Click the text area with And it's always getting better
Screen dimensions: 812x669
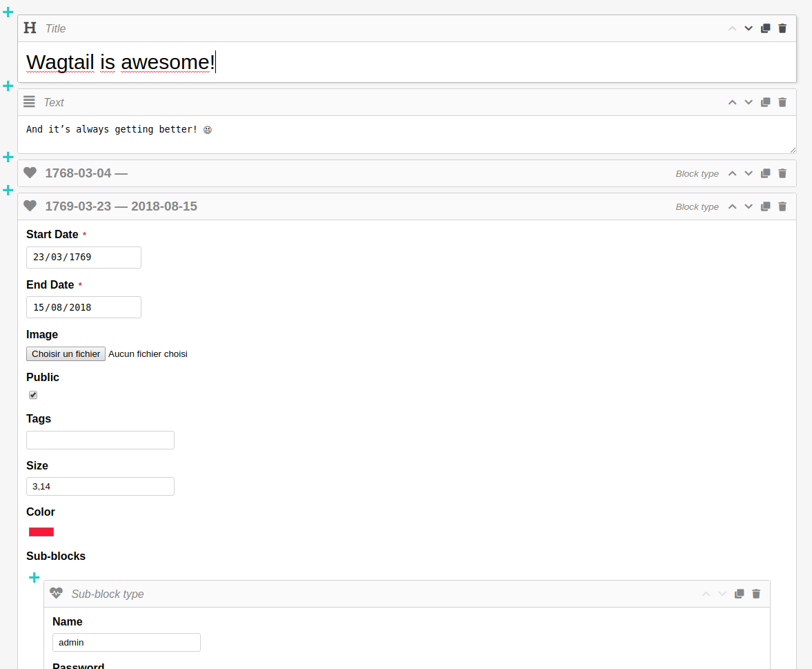tap(406, 135)
